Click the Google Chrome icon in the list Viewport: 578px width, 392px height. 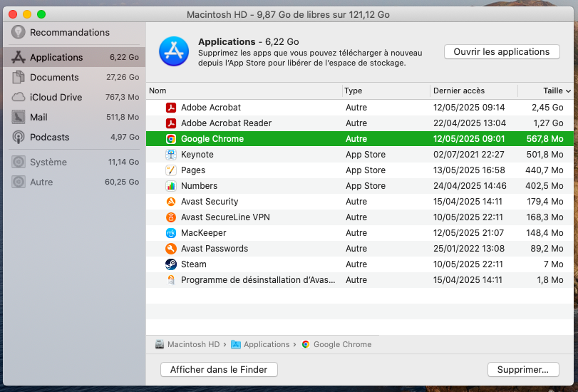(x=170, y=139)
